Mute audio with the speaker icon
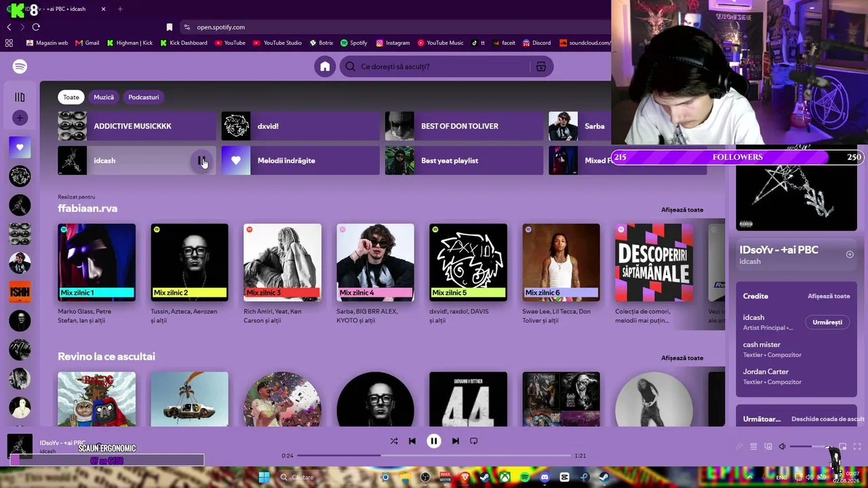This screenshot has width=868, height=488. click(x=782, y=447)
